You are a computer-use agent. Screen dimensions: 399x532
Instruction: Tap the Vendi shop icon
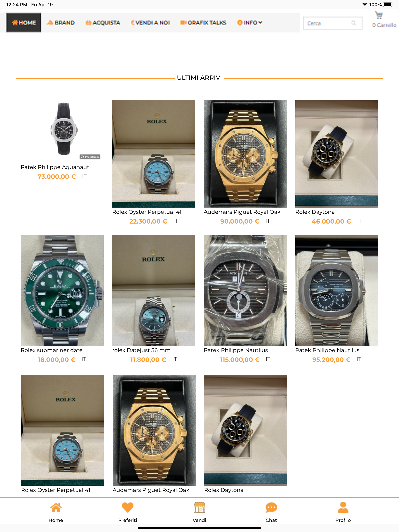(x=199, y=507)
